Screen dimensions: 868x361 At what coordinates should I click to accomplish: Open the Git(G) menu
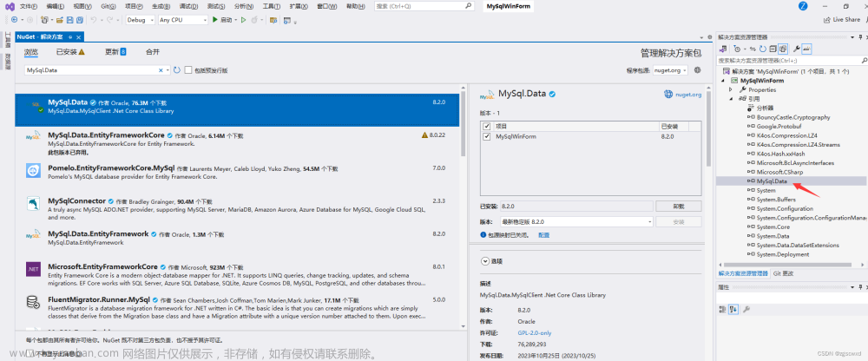click(x=108, y=6)
